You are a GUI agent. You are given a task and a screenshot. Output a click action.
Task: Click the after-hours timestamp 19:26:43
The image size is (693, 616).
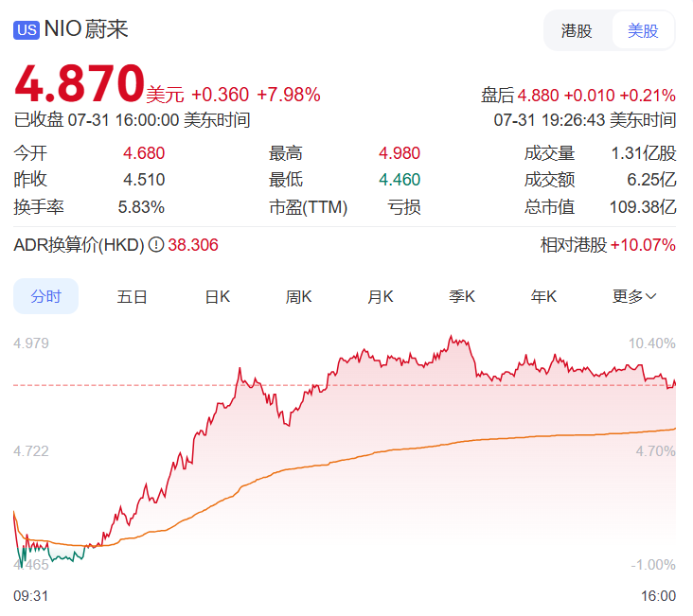(573, 120)
